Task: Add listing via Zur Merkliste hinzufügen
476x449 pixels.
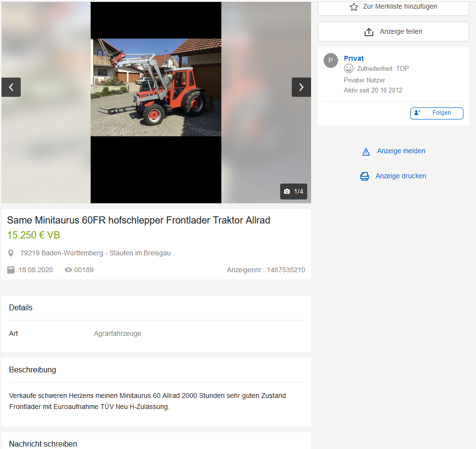Action: point(400,7)
